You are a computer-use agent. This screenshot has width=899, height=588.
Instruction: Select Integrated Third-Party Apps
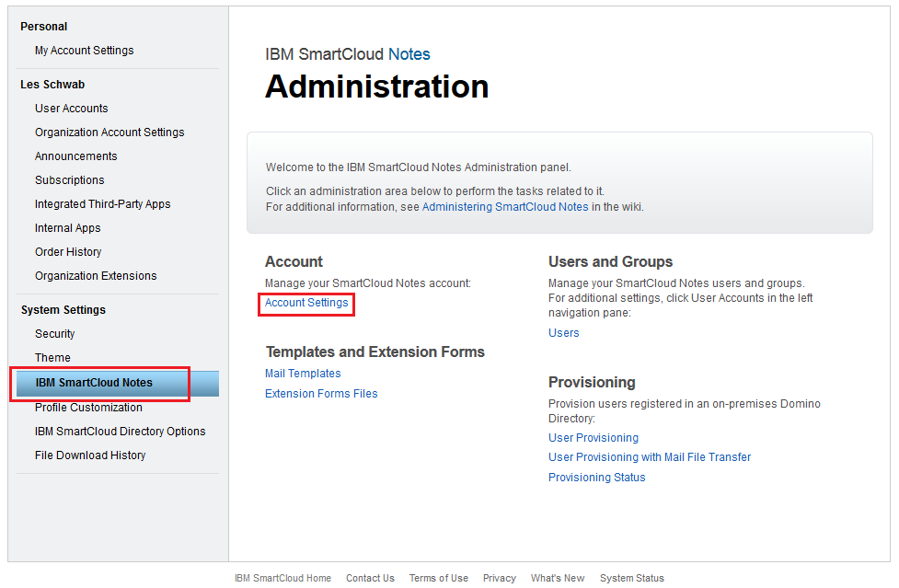102,204
